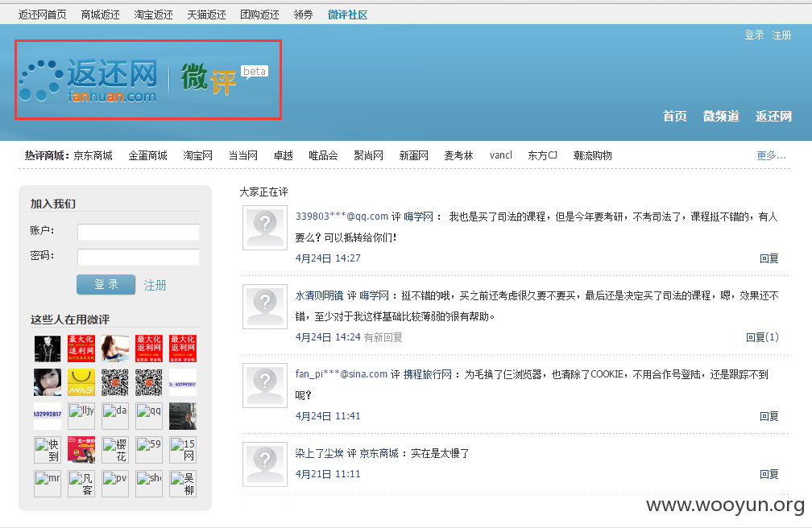Open the woman in pool user avatar
Viewport: 812px width, 528px height.
point(115,349)
